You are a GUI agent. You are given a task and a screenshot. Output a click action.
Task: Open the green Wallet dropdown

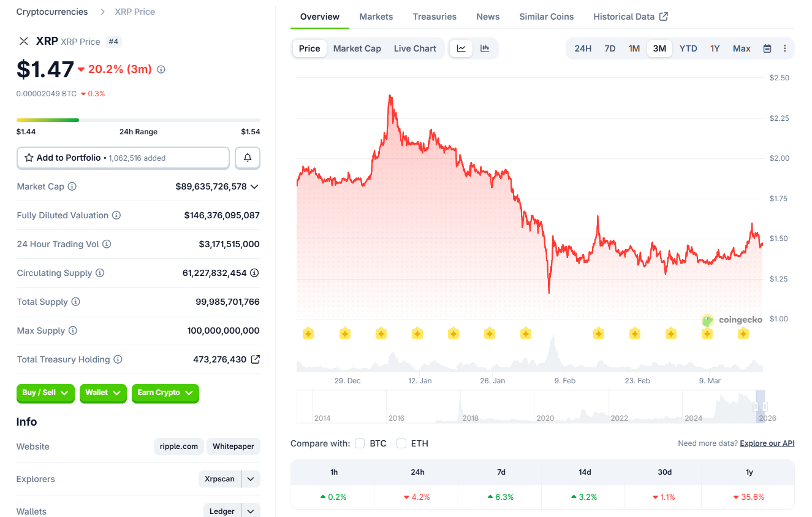(x=103, y=393)
